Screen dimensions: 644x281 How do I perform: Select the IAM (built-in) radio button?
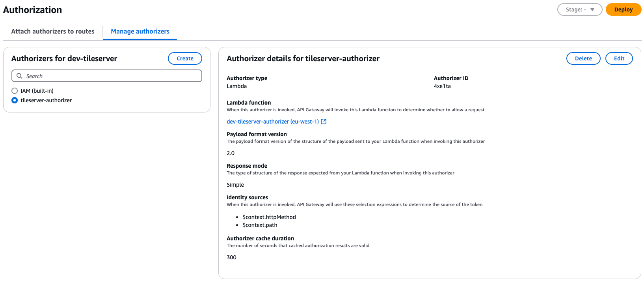[x=15, y=91]
